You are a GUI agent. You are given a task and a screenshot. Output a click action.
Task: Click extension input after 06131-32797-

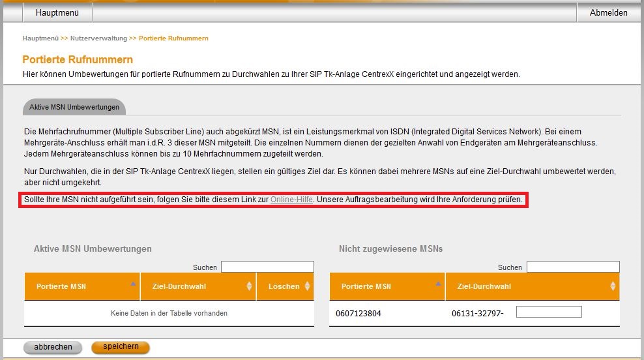click(x=549, y=312)
